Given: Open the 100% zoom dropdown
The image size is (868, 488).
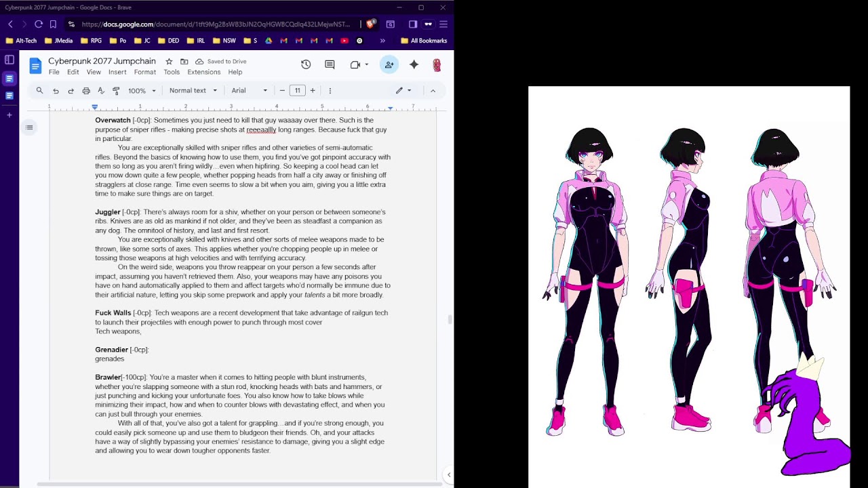Looking at the screenshot, I should [x=142, y=90].
